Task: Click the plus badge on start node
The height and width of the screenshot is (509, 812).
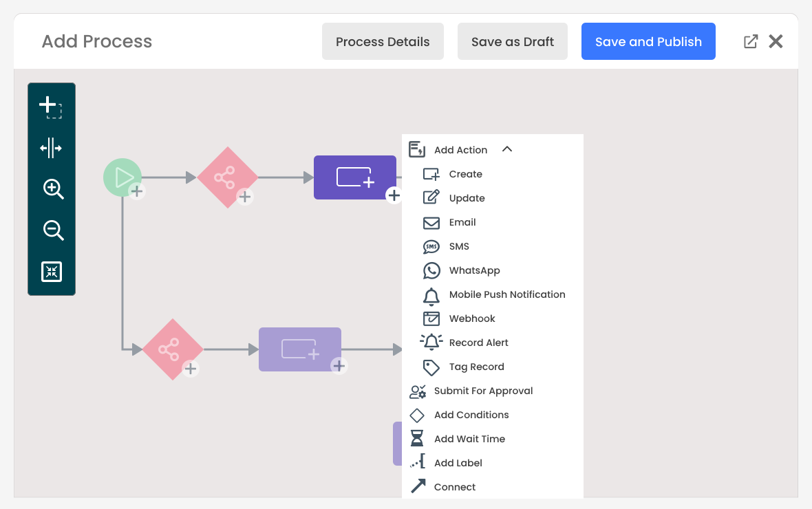Action: click(137, 192)
